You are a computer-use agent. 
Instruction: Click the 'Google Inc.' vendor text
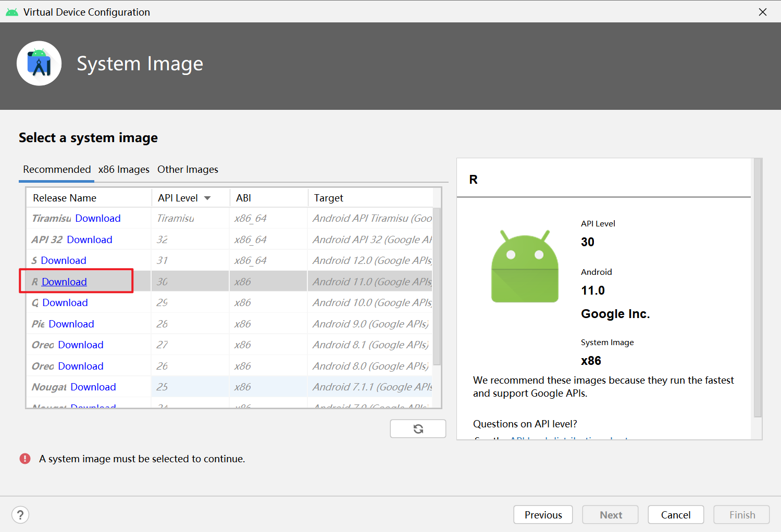click(x=615, y=314)
